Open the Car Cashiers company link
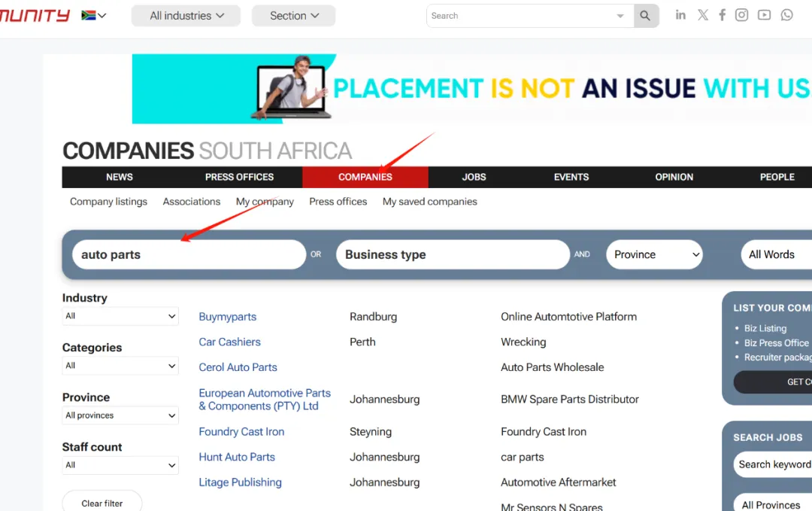The width and height of the screenshot is (812, 511). [229, 342]
